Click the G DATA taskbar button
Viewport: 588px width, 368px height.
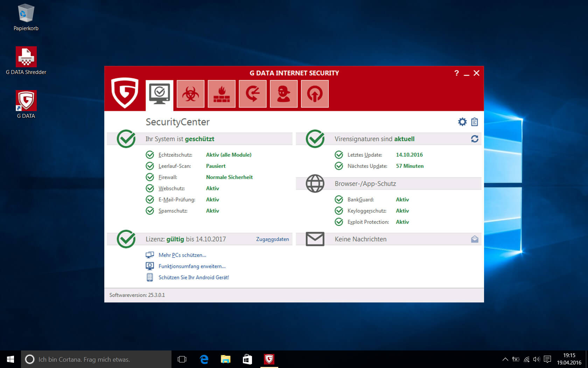[x=269, y=359]
